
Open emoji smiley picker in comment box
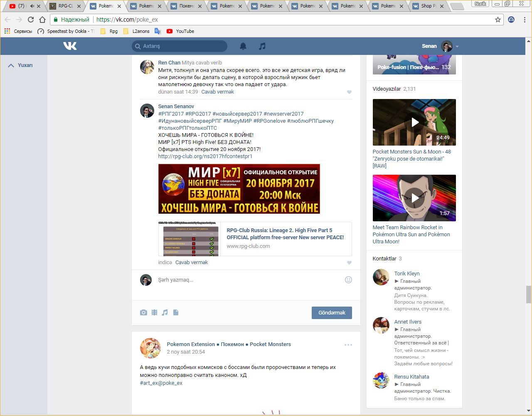[348, 280]
